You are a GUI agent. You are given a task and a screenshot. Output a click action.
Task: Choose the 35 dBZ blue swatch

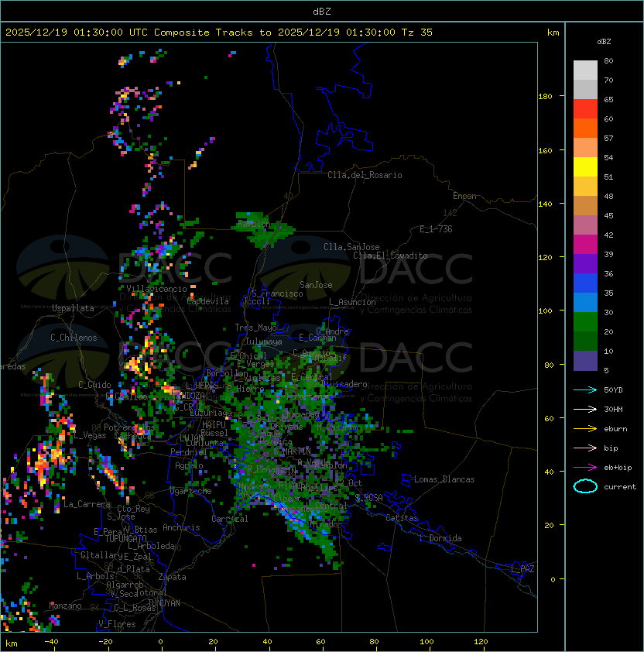tap(585, 283)
